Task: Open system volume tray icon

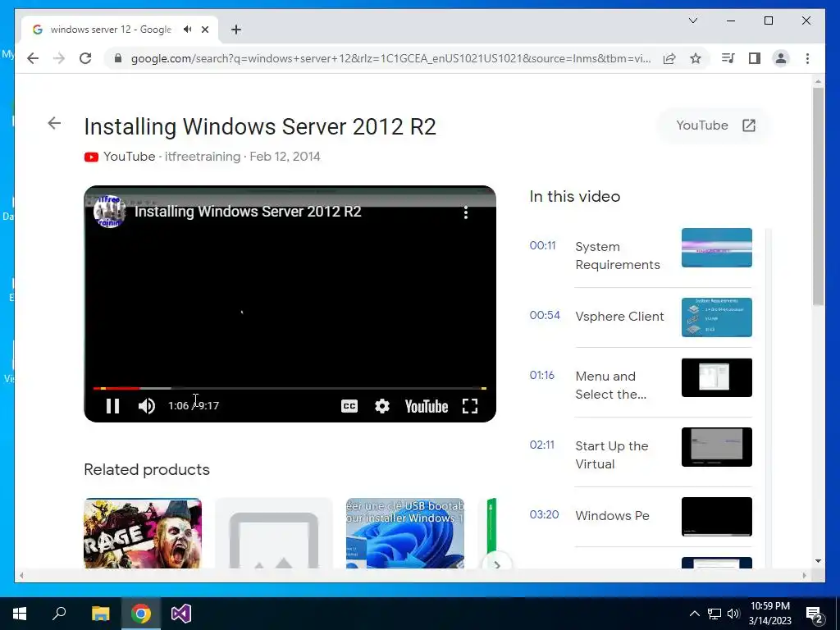Action: point(733,614)
